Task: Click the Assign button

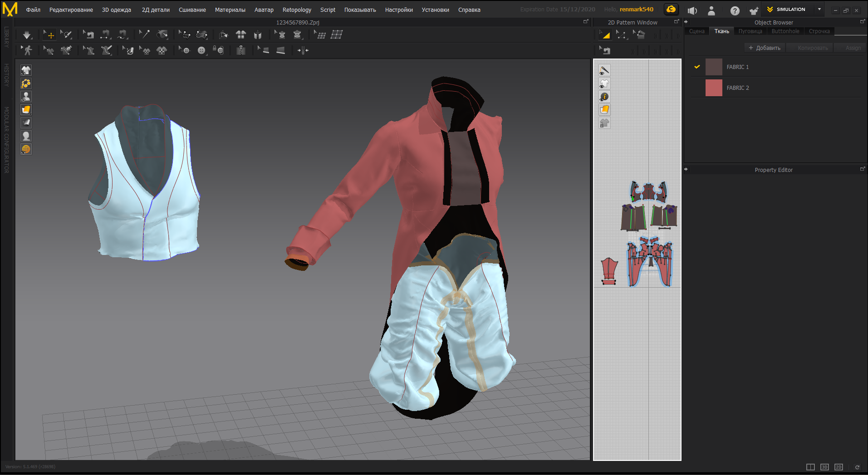Action: (x=850, y=48)
